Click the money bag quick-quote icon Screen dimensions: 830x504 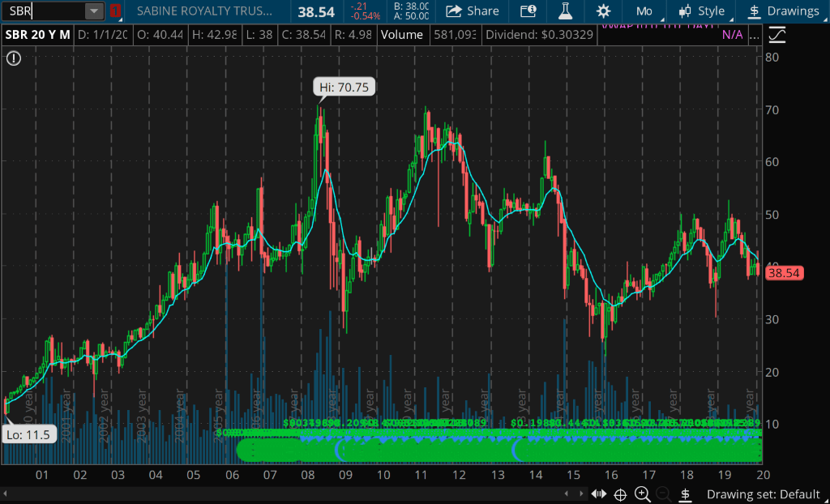pyautogui.click(x=528, y=11)
